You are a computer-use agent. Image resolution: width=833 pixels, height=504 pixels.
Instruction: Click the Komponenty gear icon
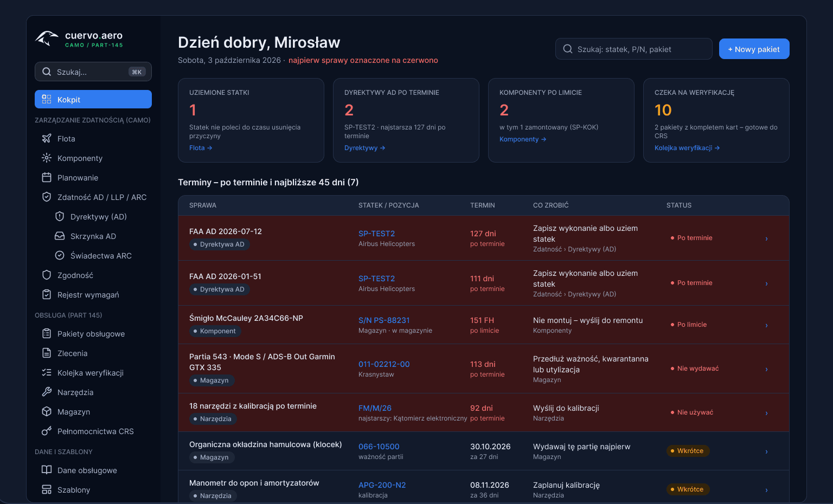(47, 158)
